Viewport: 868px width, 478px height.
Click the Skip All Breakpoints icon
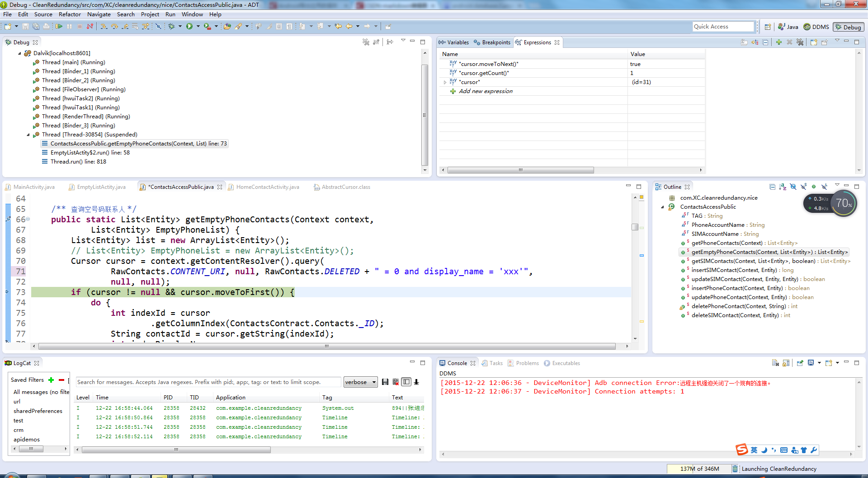click(x=158, y=27)
